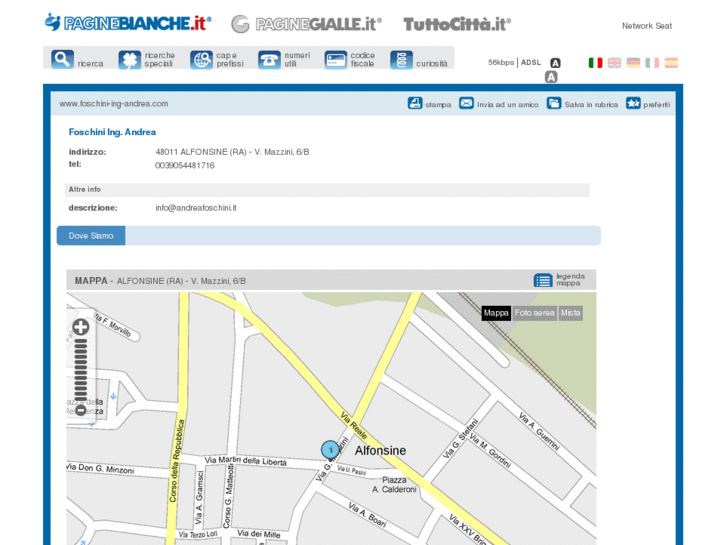Click the ricerche speciali text label
Viewport: 727px width, 545px height.
pyautogui.click(x=159, y=59)
